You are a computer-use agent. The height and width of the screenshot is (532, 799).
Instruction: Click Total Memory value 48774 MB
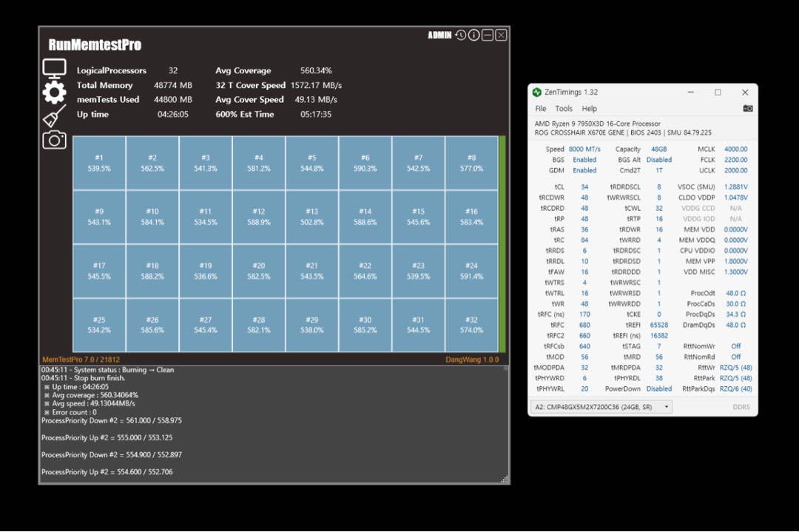pyautogui.click(x=172, y=85)
